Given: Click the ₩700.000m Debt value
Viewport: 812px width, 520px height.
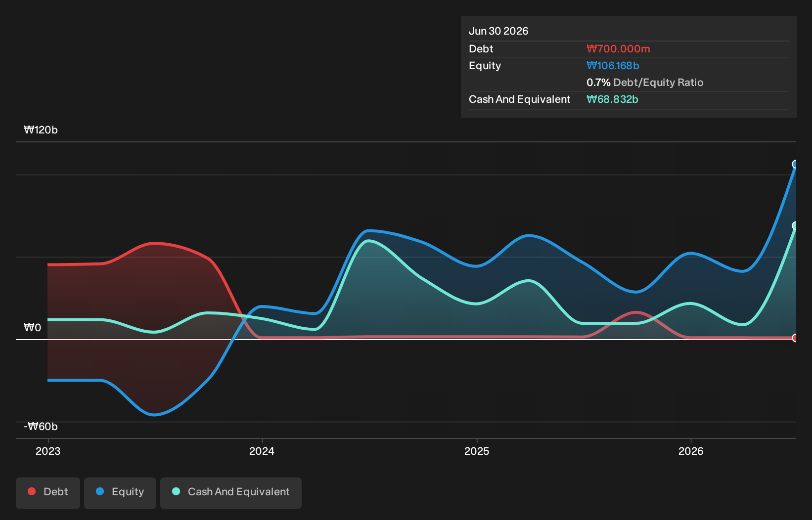Looking at the screenshot, I should click(618, 49).
